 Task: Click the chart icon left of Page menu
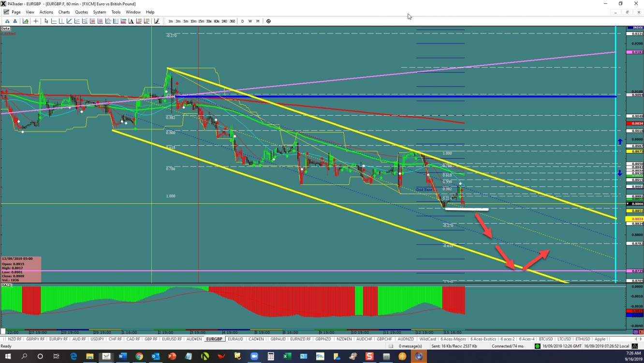click(x=6, y=12)
